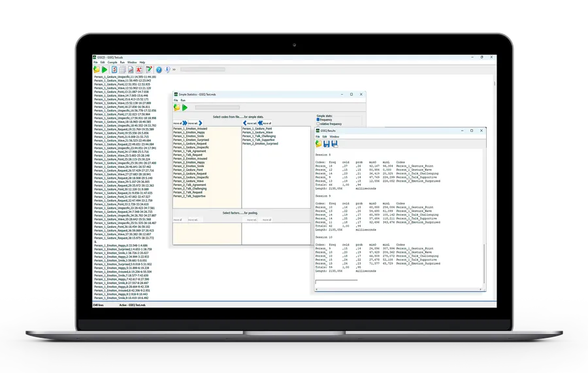Click the 'Active - GSEQ Test.mds' status bar text
Viewport: 588px width, 373px height.
(x=132, y=305)
